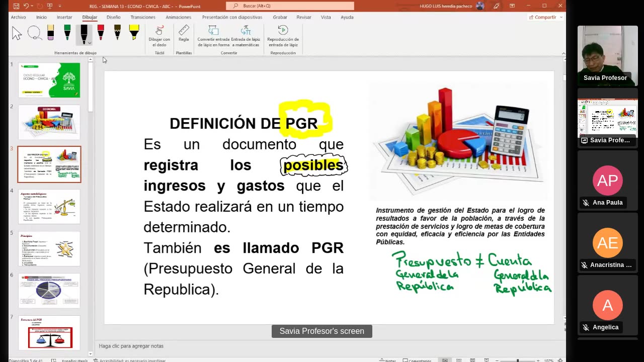Select the Eraser tool
The height and width of the screenshot is (362, 644).
click(x=50, y=33)
